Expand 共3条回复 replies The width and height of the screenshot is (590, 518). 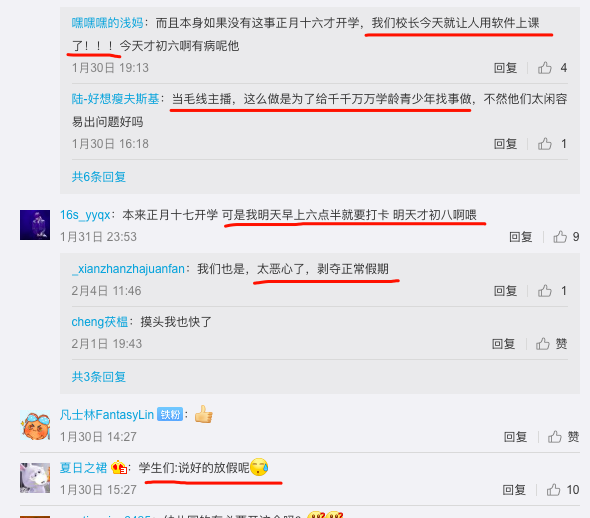pos(99,377)
